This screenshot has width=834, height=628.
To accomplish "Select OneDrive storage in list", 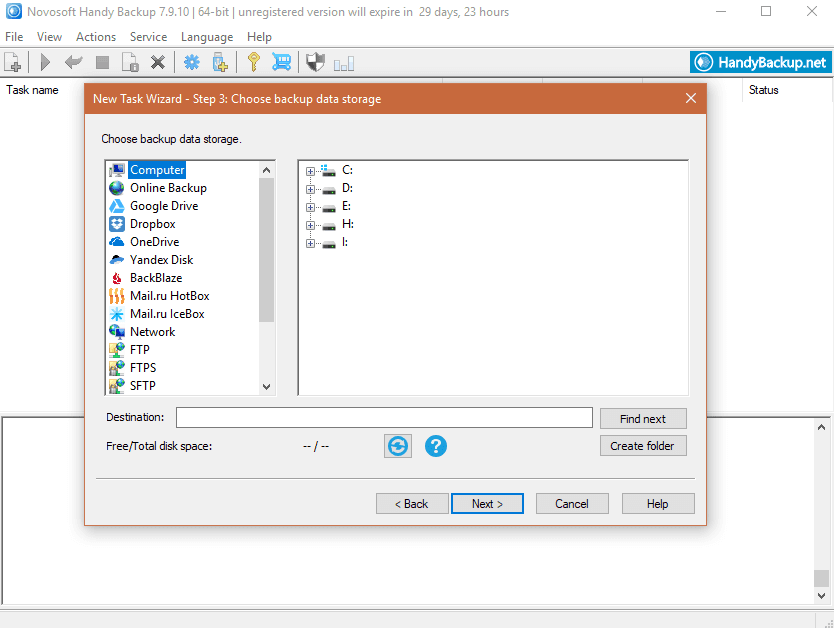I will tap(154, 242).
